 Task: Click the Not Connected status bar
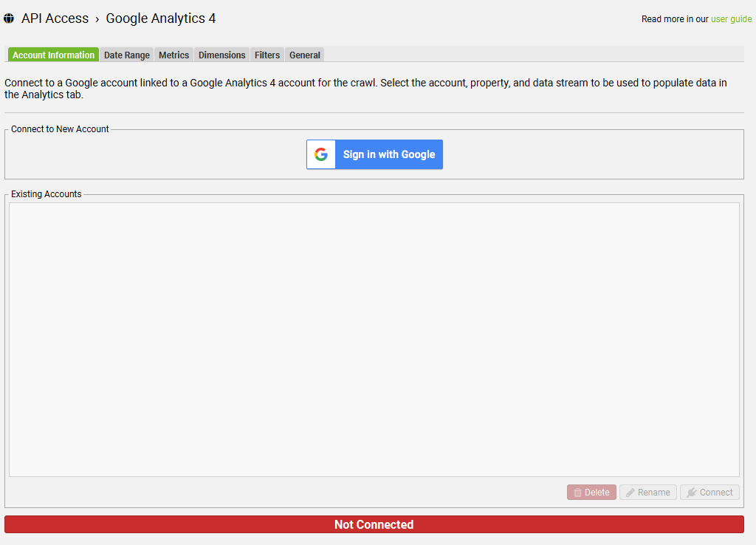click(374, 524)
